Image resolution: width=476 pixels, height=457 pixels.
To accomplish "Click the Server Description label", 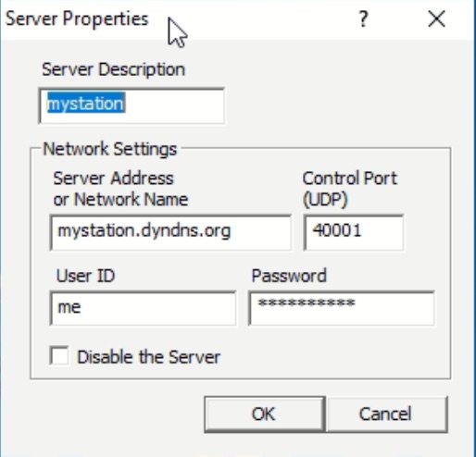I will (x=113, y=69).
